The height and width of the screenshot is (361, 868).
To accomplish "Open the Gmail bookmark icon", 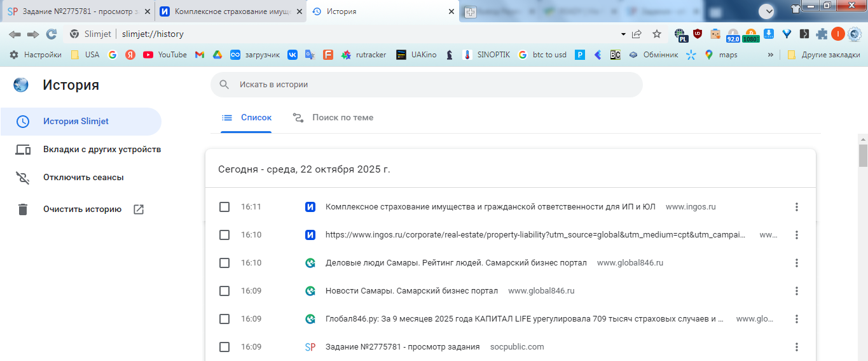I will (x=199, y=55).
